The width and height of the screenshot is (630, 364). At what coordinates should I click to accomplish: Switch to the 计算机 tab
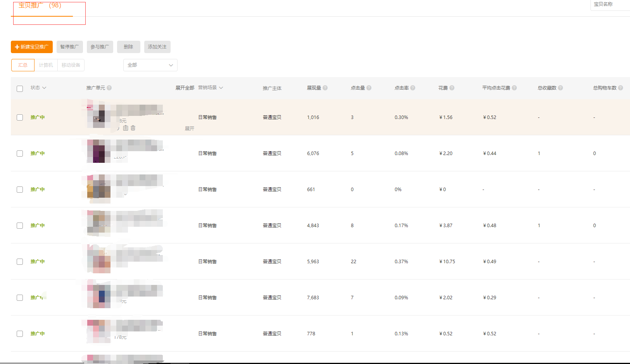46,65
